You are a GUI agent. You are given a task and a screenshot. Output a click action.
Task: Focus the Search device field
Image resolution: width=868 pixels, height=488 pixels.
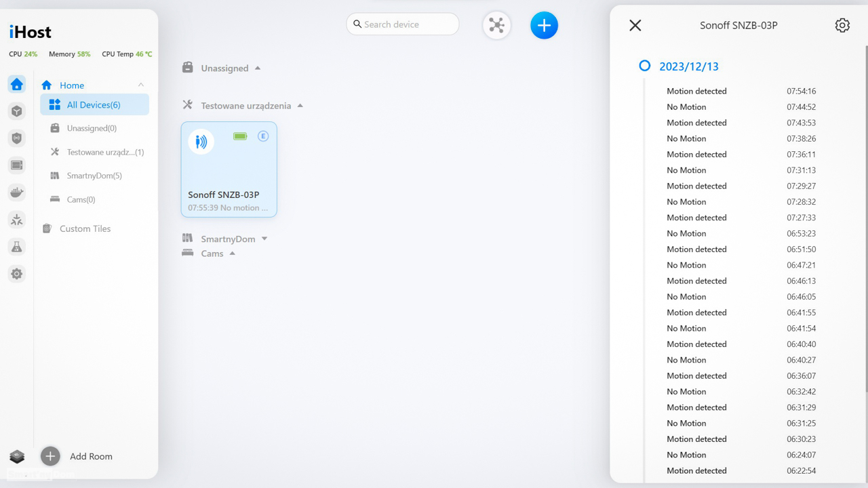click(x=403, y=24)
